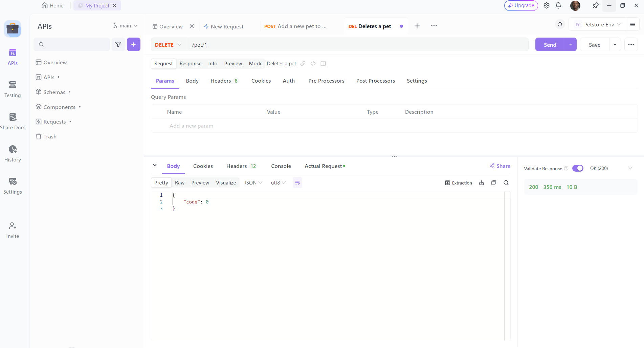Open the Auth tab
This screenshot has height=348, width=644.
(289, 81)
